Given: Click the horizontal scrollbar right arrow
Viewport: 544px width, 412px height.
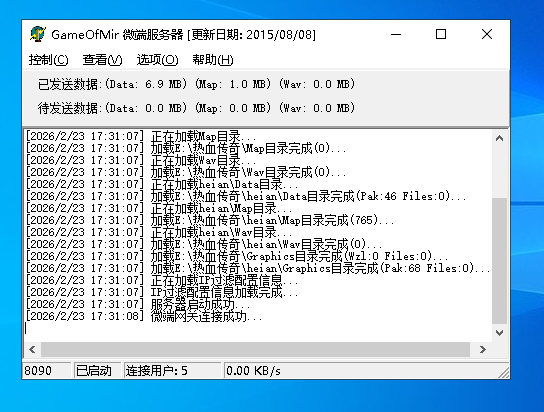Looking at the screenshot, I should coord(483,349).
